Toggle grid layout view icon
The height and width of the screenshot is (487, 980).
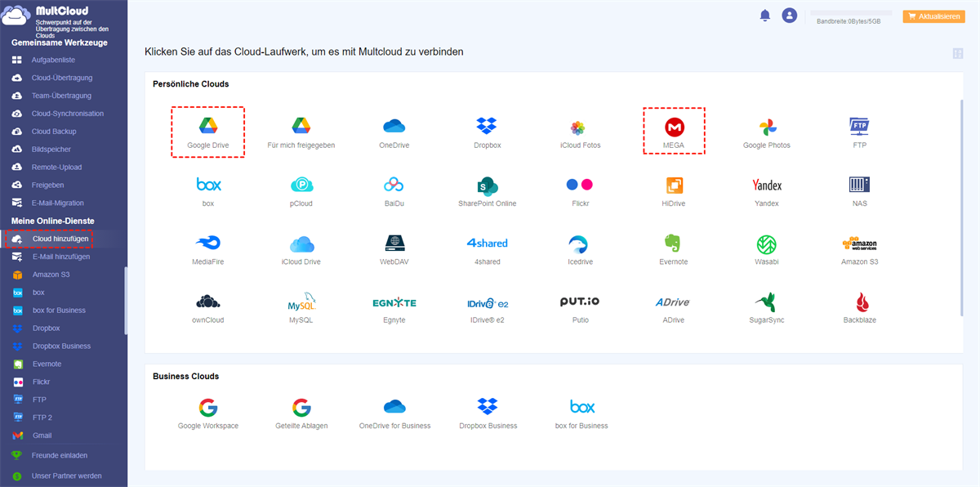coord(957,53)
